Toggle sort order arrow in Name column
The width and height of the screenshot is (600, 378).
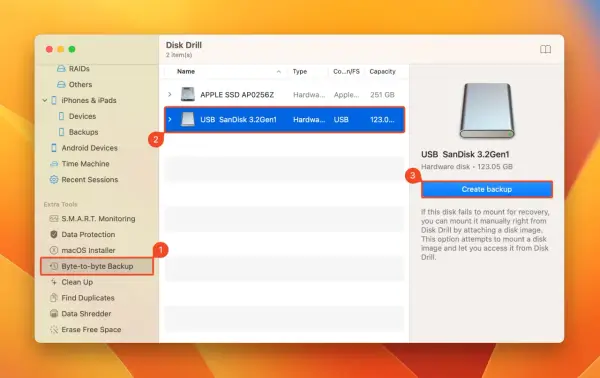pos(279,72)
